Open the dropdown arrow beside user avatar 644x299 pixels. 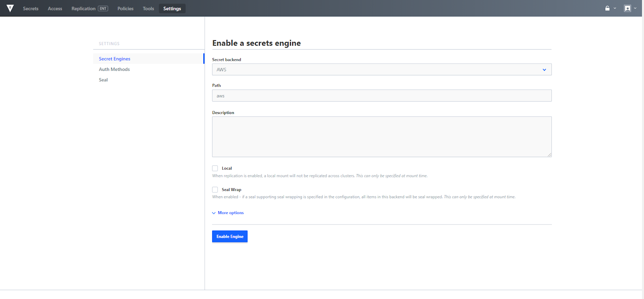click(636, 8)
